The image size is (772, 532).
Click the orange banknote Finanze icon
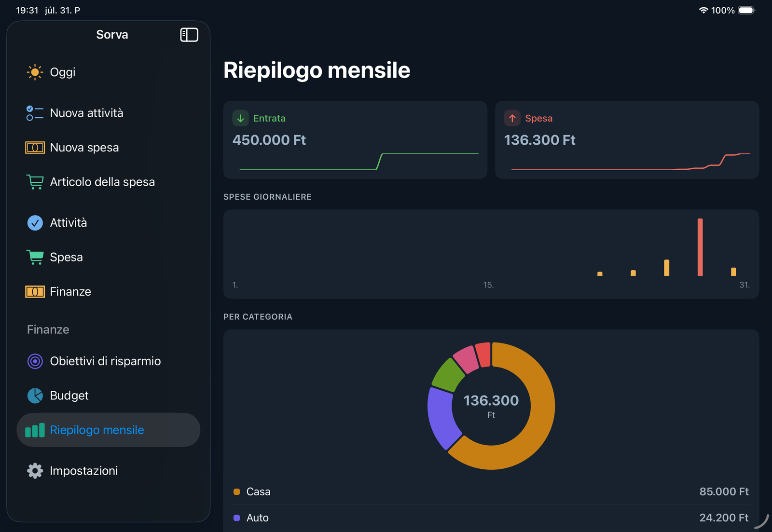point(35,292)
